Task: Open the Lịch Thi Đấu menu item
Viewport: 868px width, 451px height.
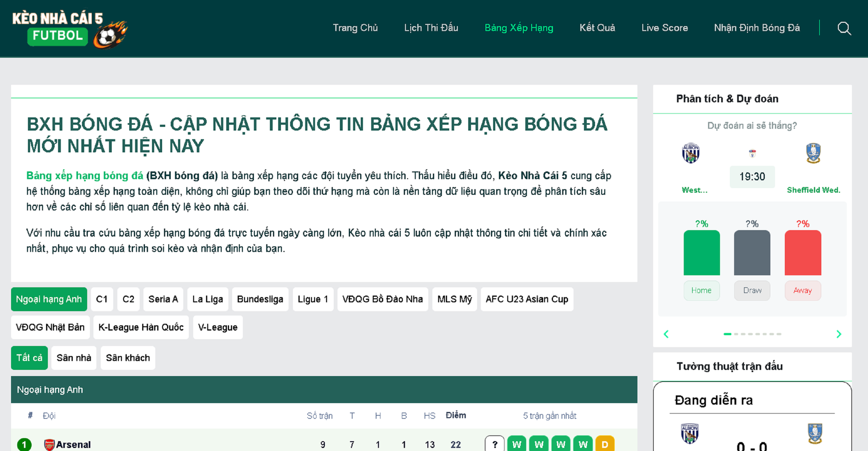Action: 431,28
